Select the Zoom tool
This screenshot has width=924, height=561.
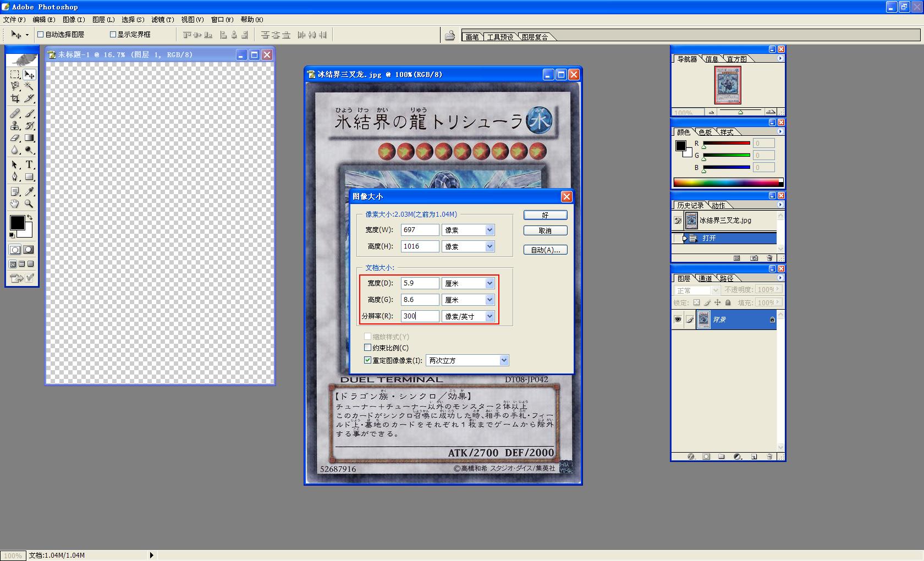29,204
